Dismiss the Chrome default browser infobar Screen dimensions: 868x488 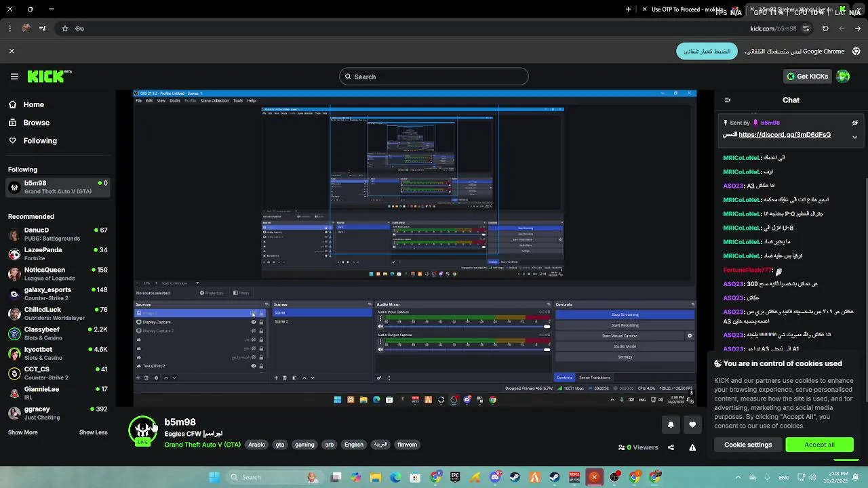[x=12, y=51]
